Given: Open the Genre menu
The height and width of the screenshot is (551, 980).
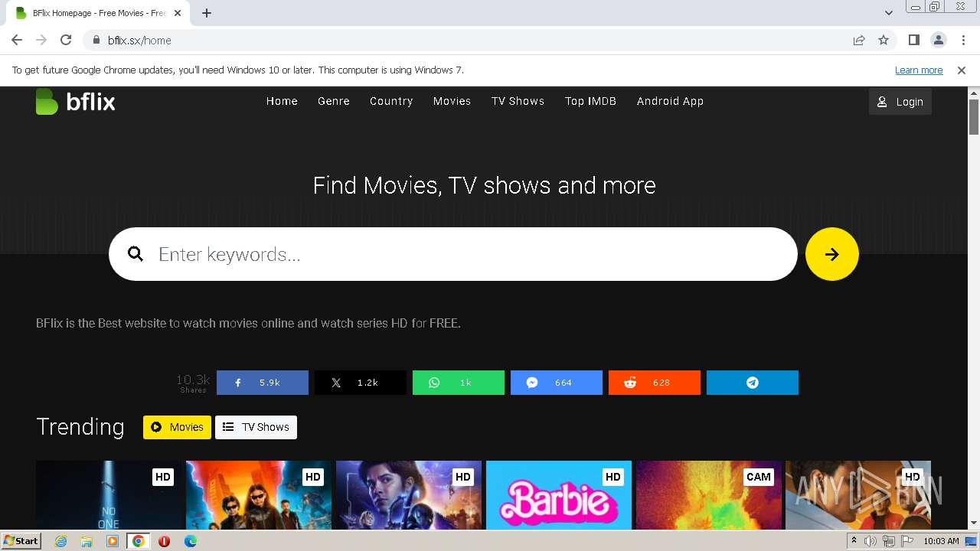Looking at the screenshot, I should click(x=334, y=101).
